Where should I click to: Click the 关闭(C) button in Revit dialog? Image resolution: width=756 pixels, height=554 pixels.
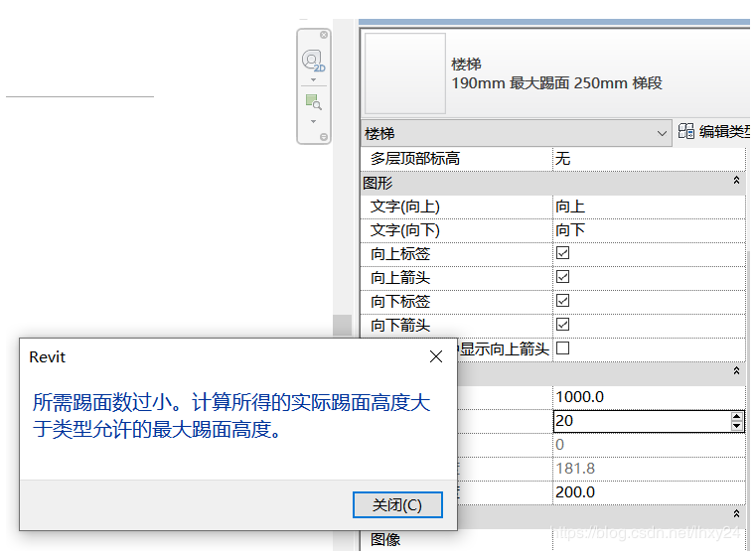pos(397,505)
